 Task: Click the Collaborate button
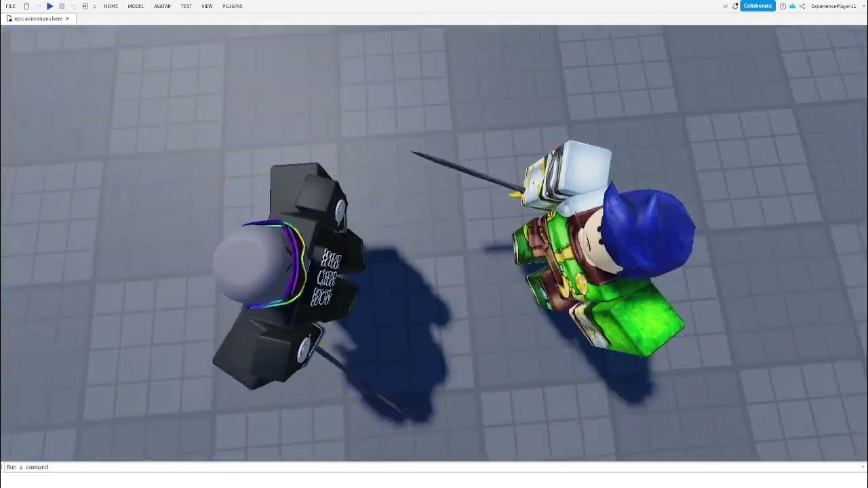(757, 6)
